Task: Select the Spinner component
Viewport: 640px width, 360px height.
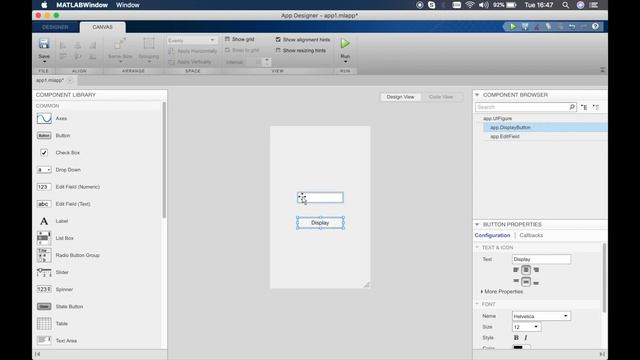Action: point(64,290)
